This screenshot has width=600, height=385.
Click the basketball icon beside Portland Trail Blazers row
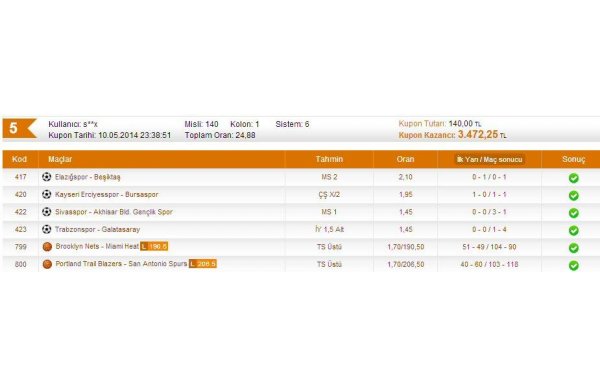click(47, 264)
